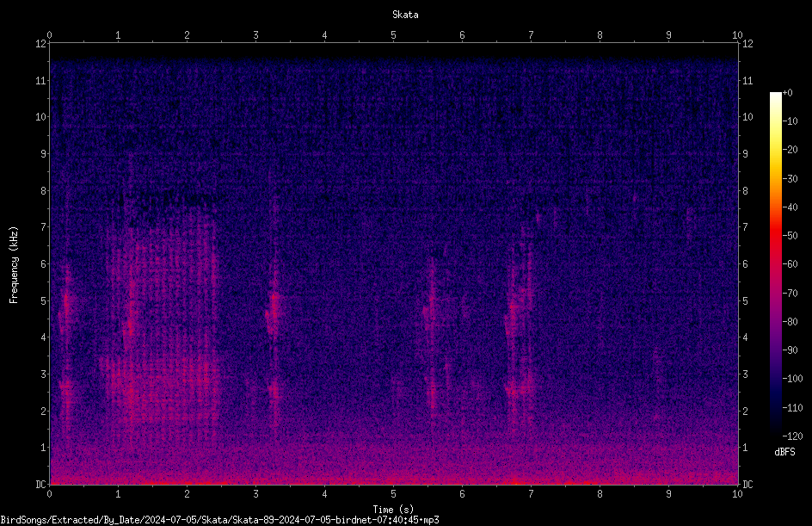812x526 pixels.
Task: Click the "-120" color scale value
Action: click(793, 436)
